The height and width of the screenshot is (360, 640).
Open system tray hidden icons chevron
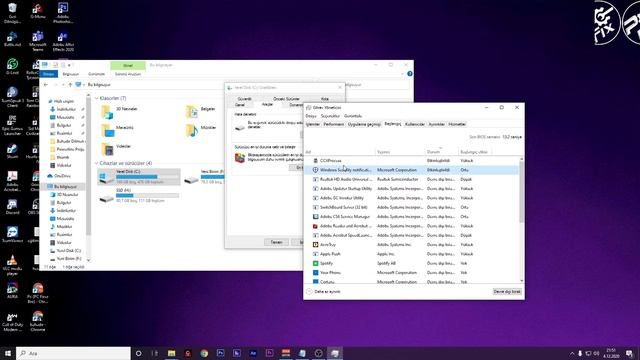coord(572,353)
